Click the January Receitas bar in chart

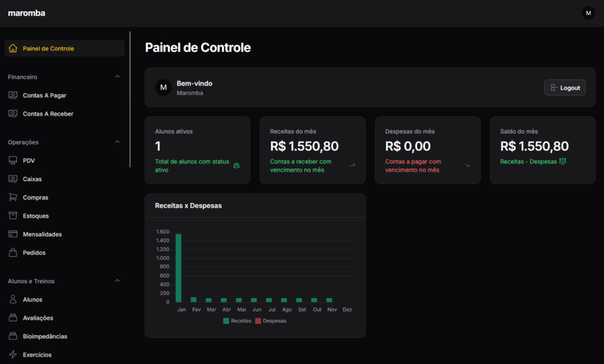(178, 268)
